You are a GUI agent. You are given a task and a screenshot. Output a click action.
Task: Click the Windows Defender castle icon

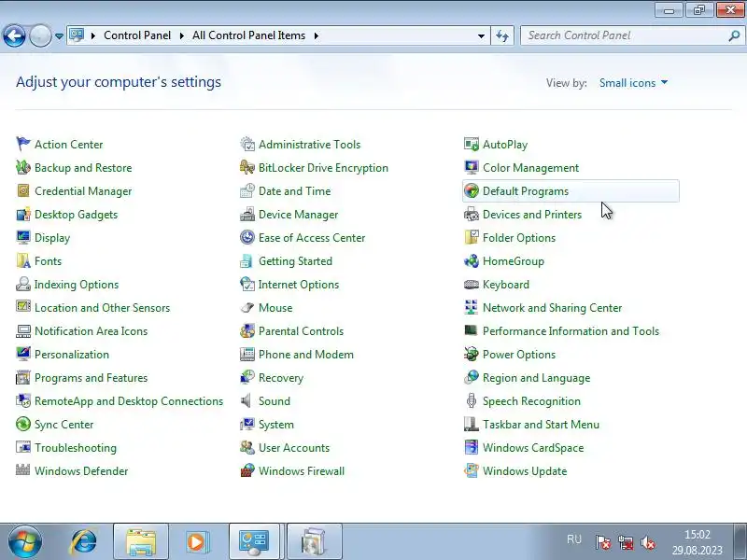[x=22, y=471]
